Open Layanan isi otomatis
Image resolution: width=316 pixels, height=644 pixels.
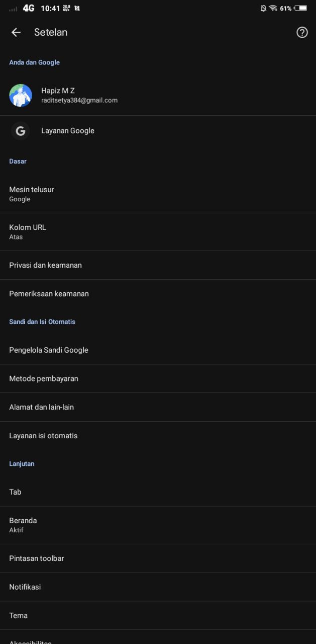[x=158, y=436]
